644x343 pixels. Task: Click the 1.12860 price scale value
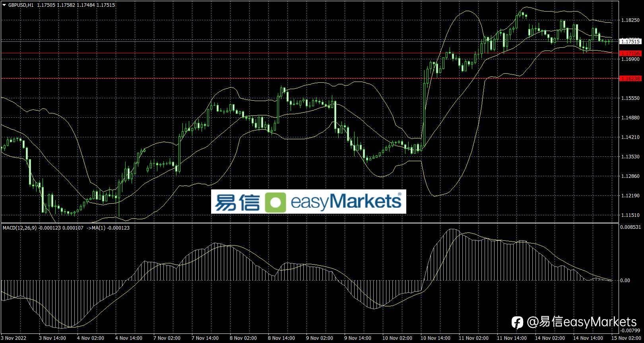(x=630, y=176)
